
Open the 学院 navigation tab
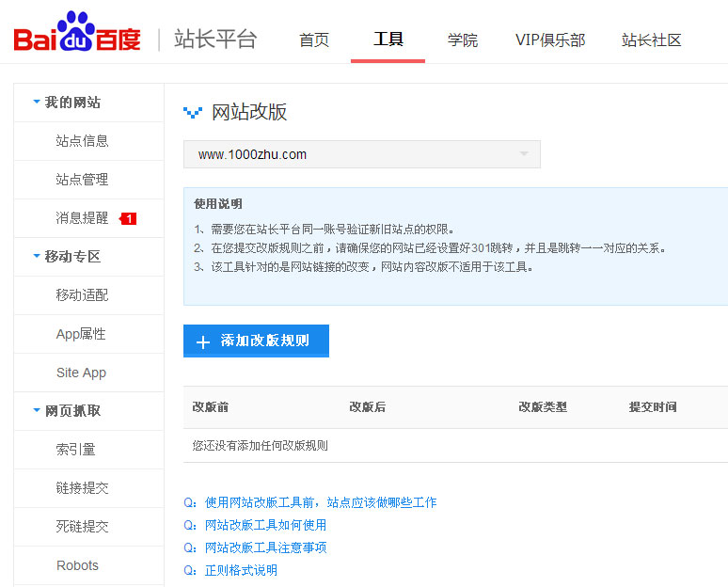tap(463, 40)
